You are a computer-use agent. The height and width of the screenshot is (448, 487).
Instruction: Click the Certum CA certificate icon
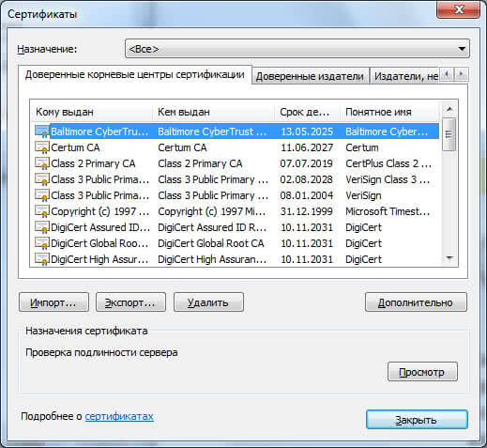coord(42,147)
